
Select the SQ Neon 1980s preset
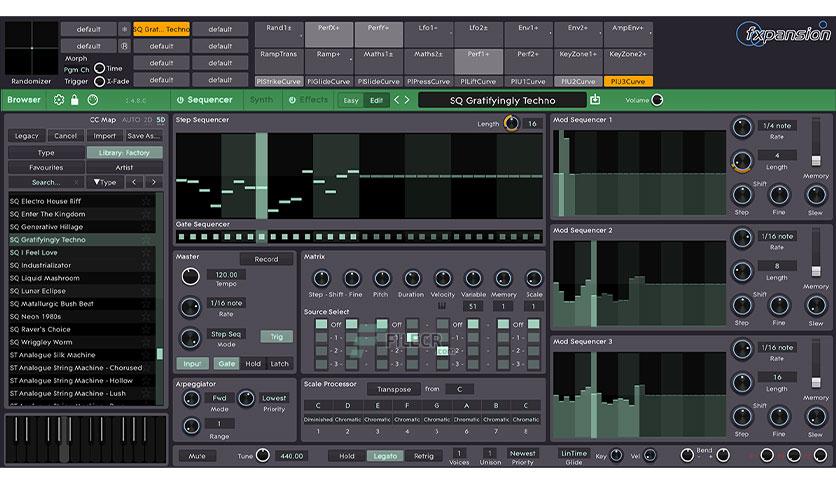tap(81, 317)
